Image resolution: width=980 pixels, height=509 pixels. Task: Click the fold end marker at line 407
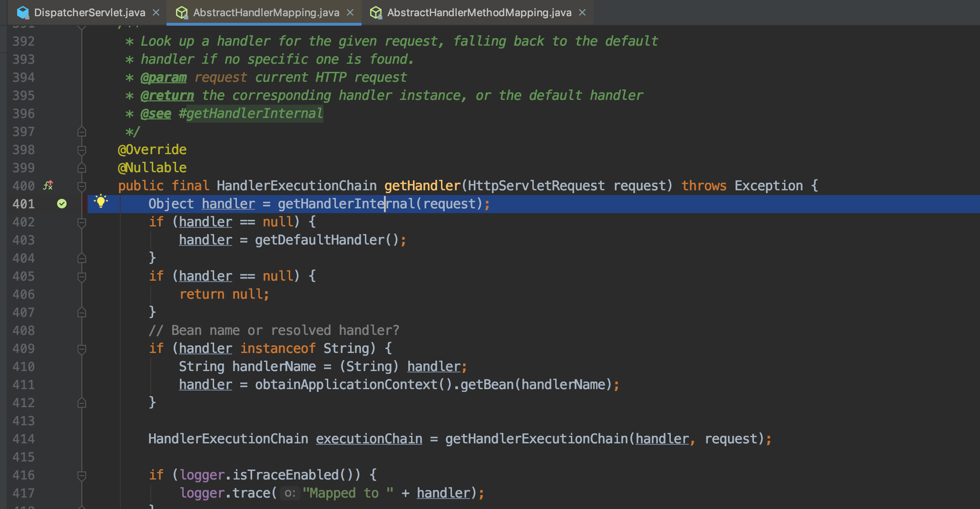[82, 313]
